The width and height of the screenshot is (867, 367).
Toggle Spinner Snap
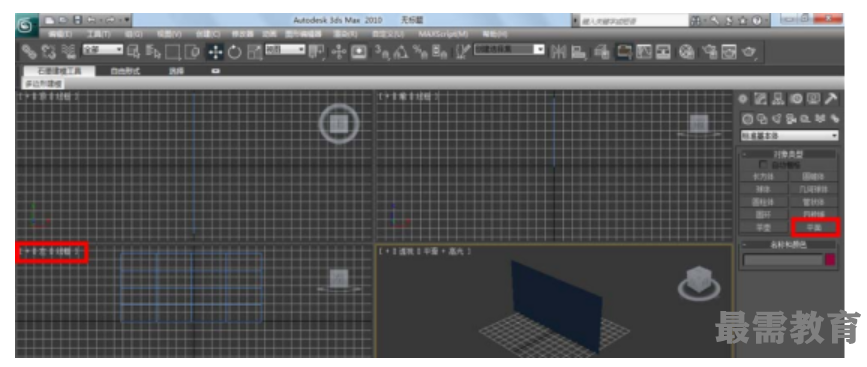[441, 52]
